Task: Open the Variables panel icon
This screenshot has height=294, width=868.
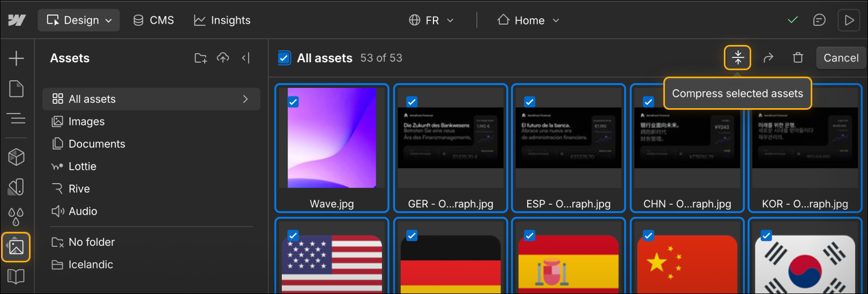Action: [x=17, y=187]
